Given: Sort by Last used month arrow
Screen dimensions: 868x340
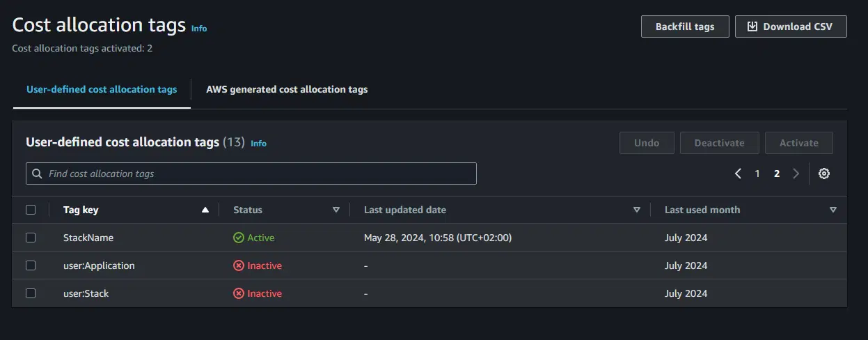Looking at the screenshot, I should click(833, 210).
